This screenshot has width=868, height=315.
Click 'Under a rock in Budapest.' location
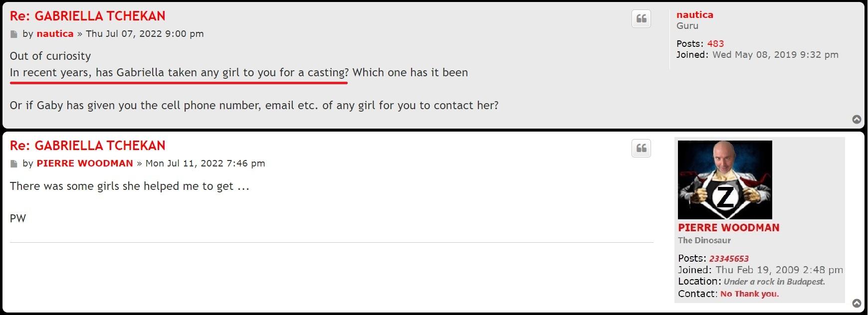tap(774, 282)
